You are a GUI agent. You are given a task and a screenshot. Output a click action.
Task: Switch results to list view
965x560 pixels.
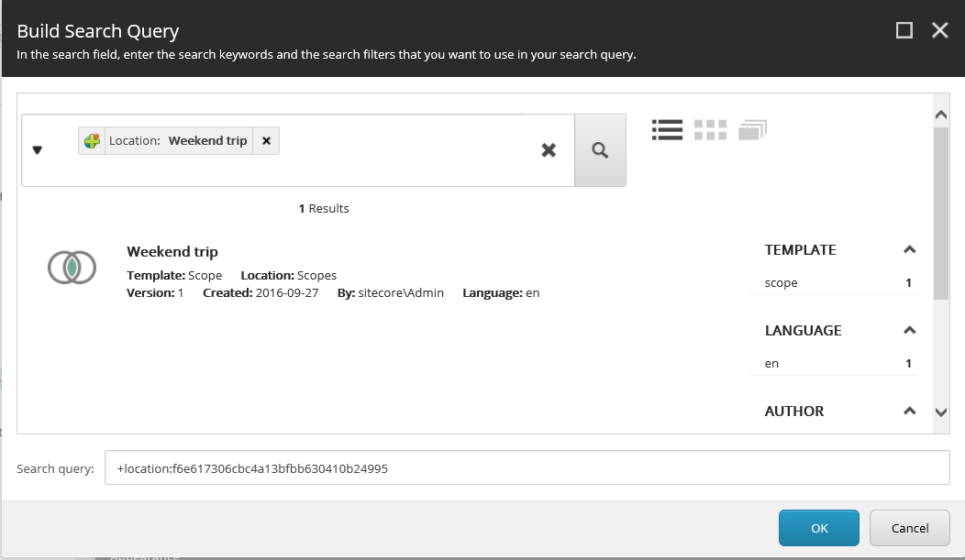[x=667, y=129]
